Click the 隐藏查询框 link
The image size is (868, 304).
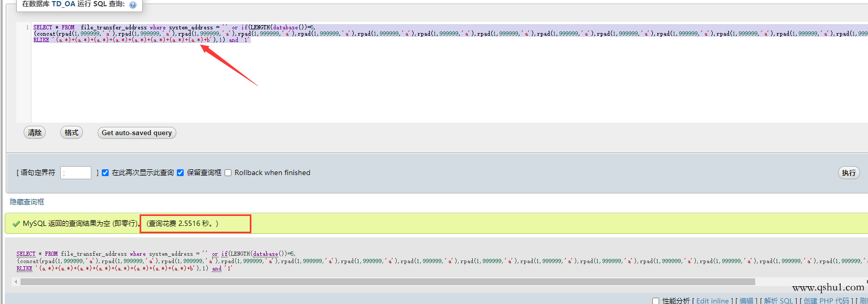pos(27,202)
